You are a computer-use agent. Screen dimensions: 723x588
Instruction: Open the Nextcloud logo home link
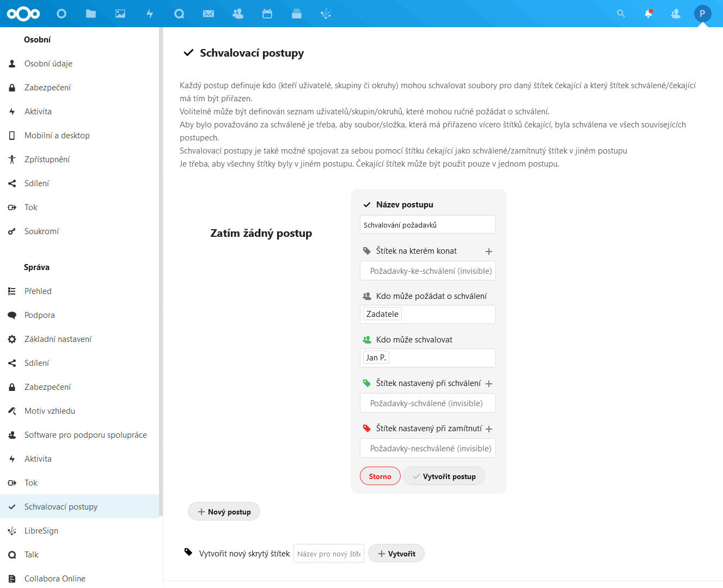23,14
